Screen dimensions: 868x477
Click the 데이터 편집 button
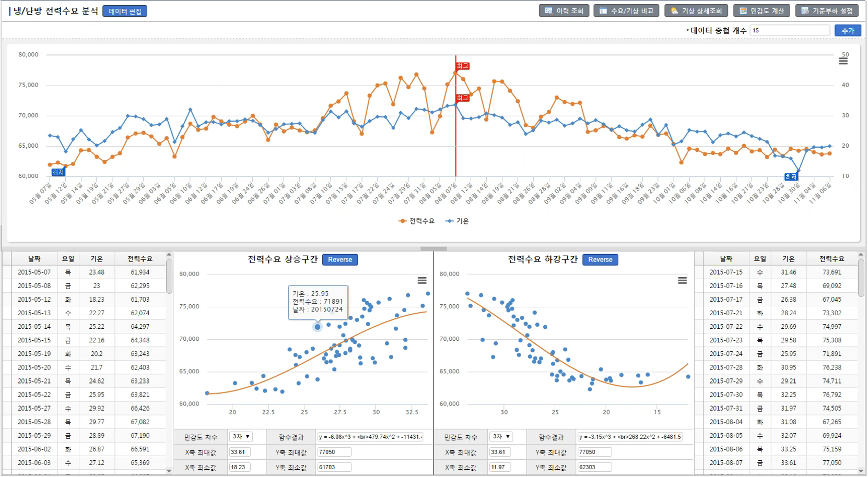[125, 11]
